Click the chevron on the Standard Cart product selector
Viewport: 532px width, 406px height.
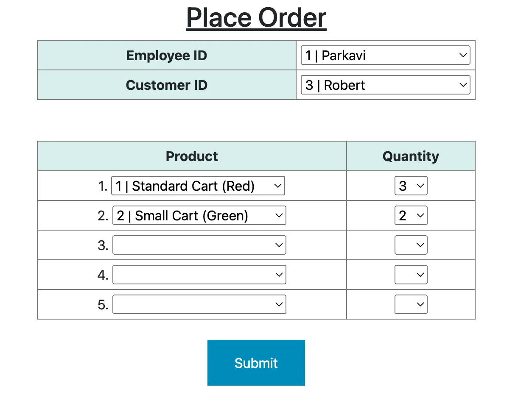click(x=278, y=185)
